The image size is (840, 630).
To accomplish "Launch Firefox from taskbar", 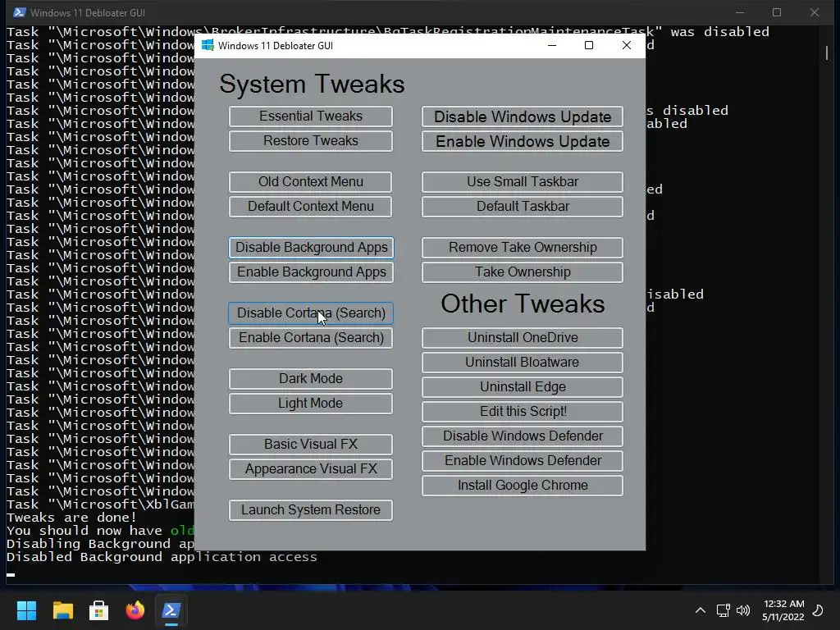I will pyautogui.click(x=135, y=610).
